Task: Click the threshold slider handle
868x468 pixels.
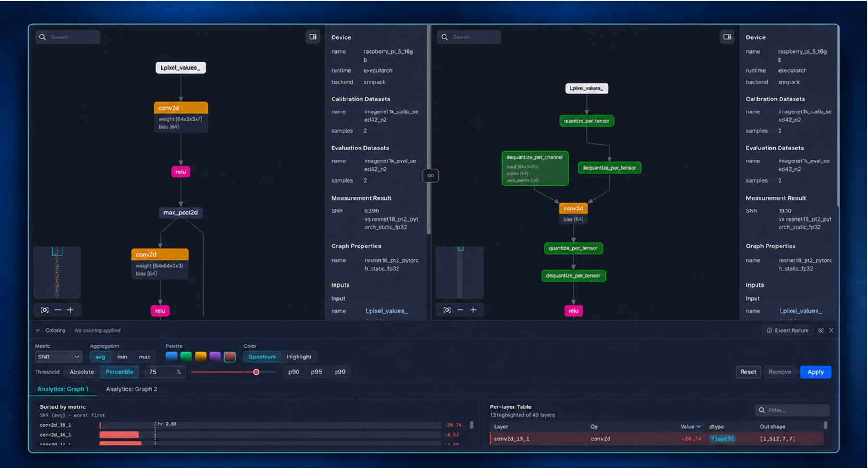Action: [x=256, y=372]
